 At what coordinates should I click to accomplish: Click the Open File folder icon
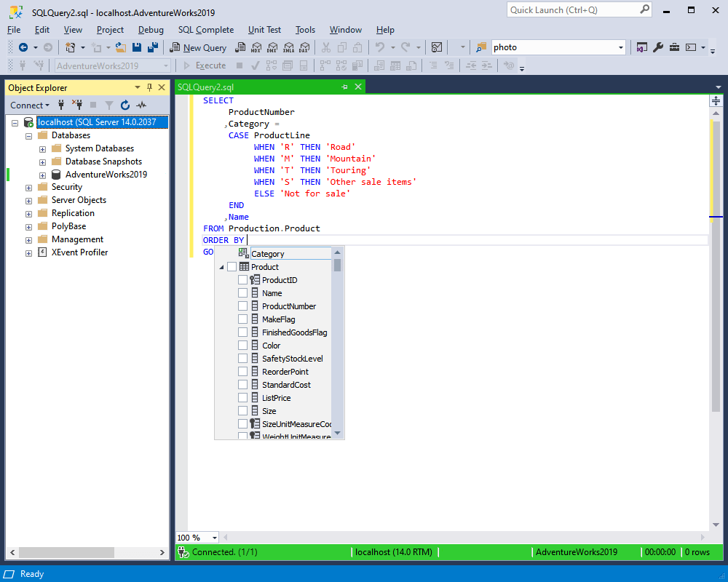[x=121, y=47]
